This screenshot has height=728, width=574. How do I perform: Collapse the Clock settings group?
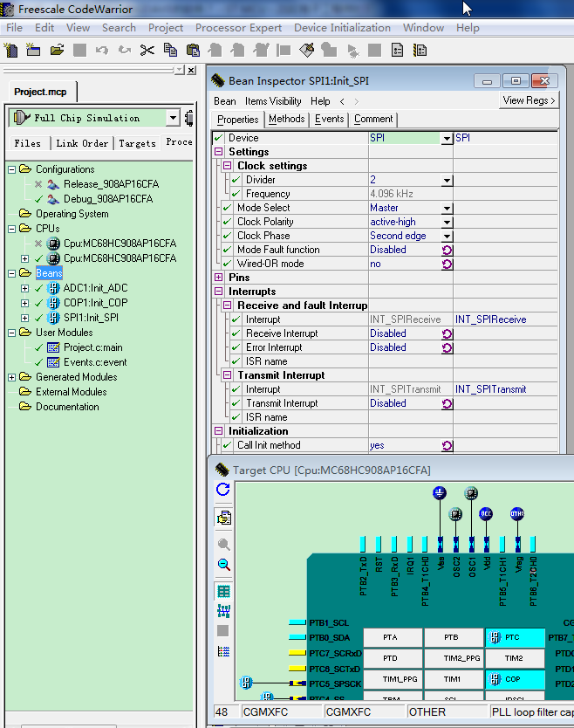pos(228,166)
